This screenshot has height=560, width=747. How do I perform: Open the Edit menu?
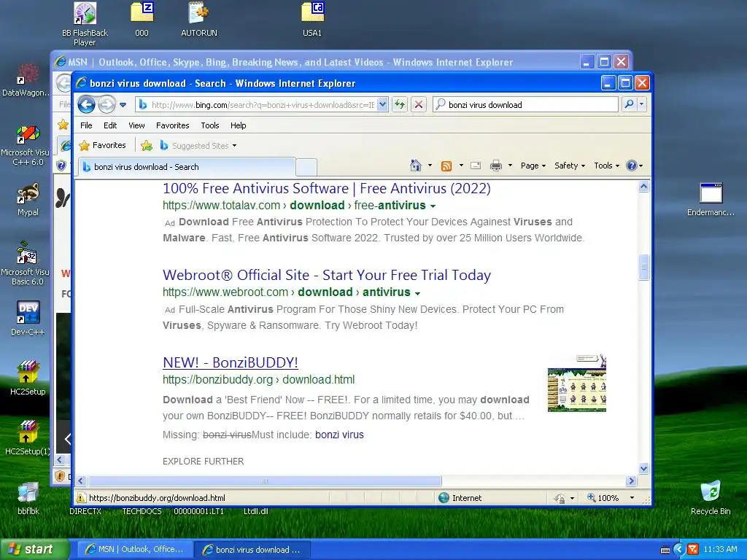(x=110, y=125)
